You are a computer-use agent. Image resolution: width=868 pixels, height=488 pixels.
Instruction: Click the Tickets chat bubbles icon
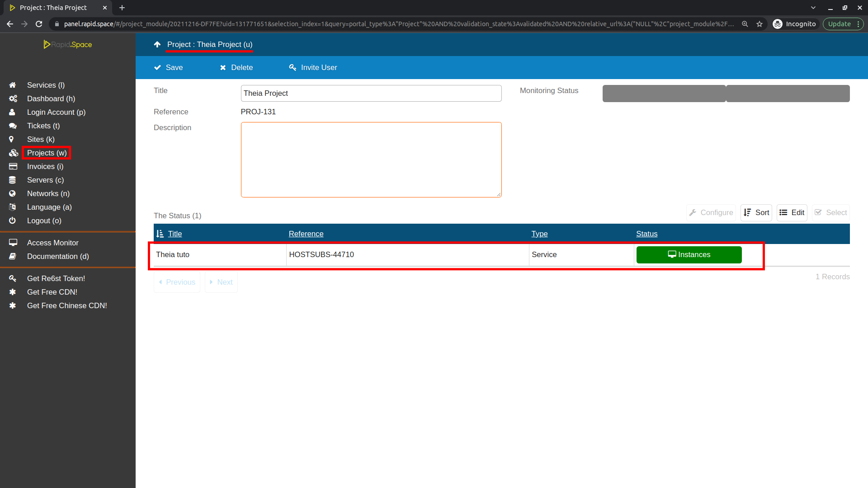point(13,126)
